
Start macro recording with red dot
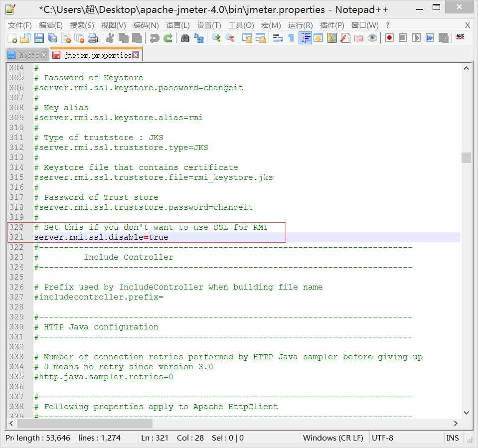(x=389, y=38)
